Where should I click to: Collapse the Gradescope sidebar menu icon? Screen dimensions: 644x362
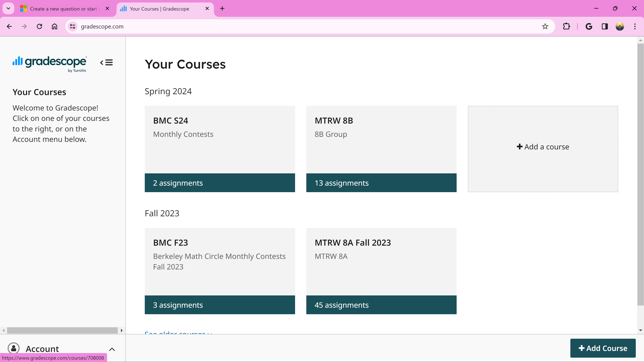pos(107,62)
